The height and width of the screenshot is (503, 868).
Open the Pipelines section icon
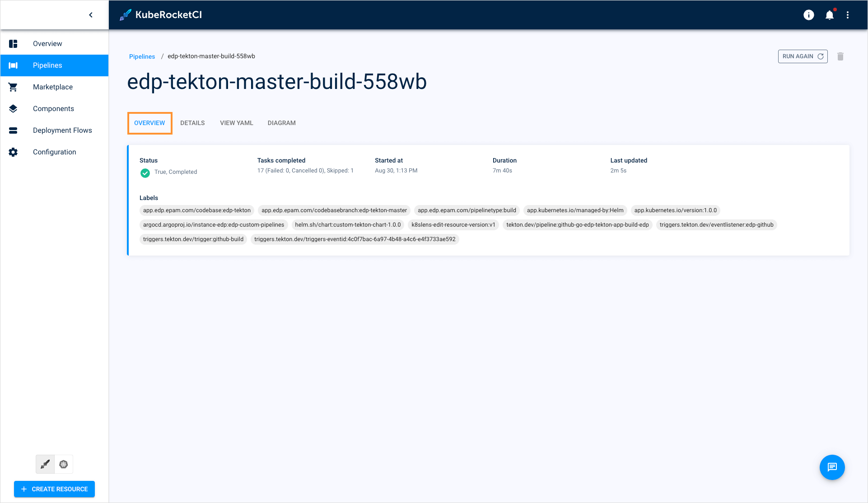tap(13, 65)
